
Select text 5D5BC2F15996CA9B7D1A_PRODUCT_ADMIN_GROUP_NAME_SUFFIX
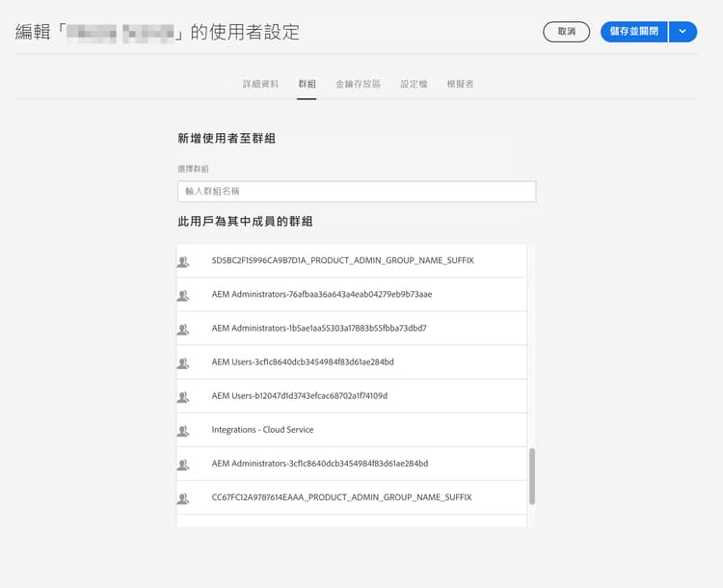pyautogui.click(x=342, y=260)
